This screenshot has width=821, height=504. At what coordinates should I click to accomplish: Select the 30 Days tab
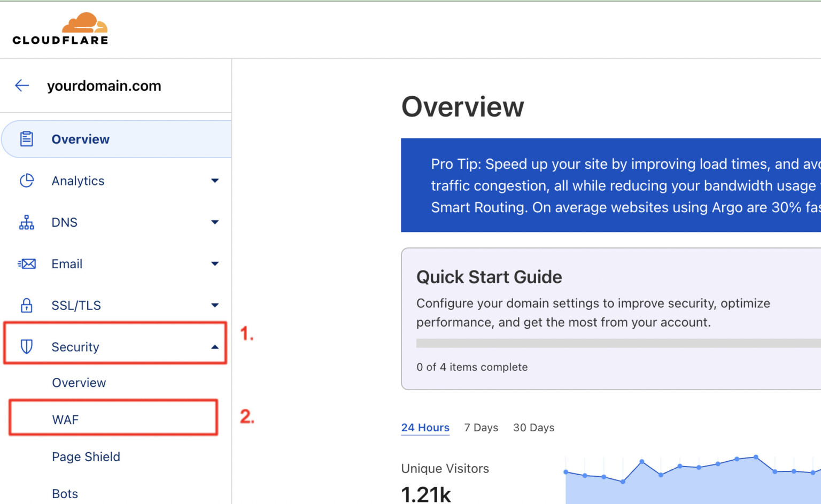pos(533,428)
